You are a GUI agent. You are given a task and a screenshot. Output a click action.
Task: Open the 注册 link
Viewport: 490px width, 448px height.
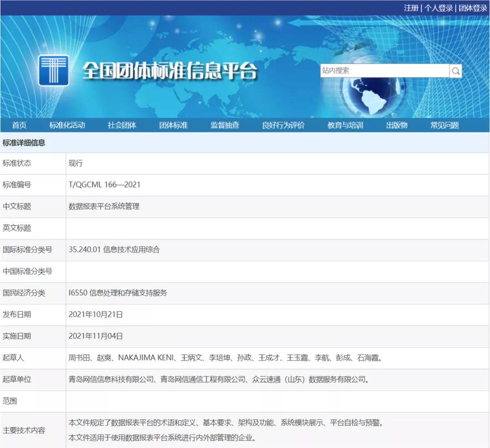(x=411, y=8)
